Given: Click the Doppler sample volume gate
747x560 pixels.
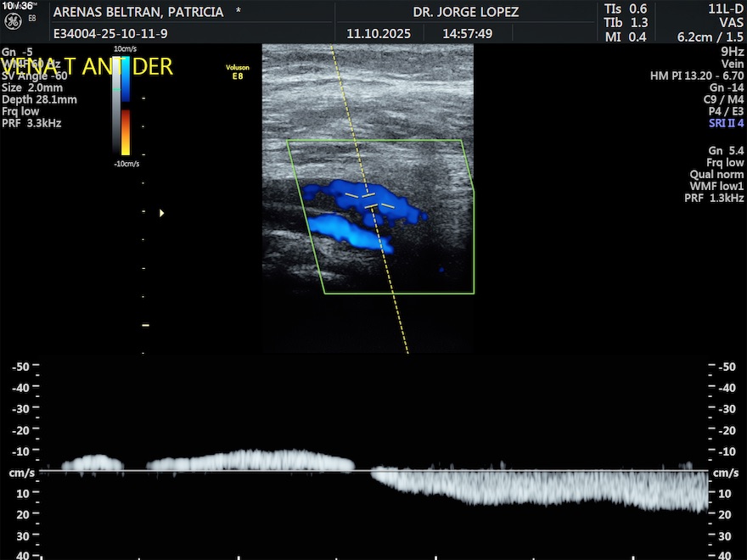Looking at the screenshot, I should click(369, 201).
